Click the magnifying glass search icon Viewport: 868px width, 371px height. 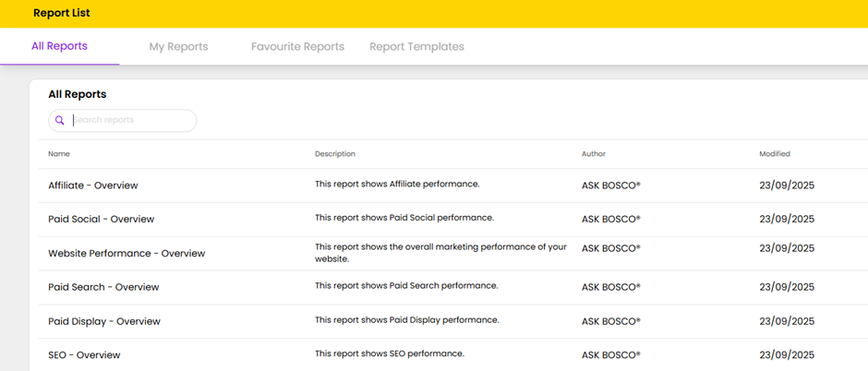pyautogui.click(x=60, y=121)
